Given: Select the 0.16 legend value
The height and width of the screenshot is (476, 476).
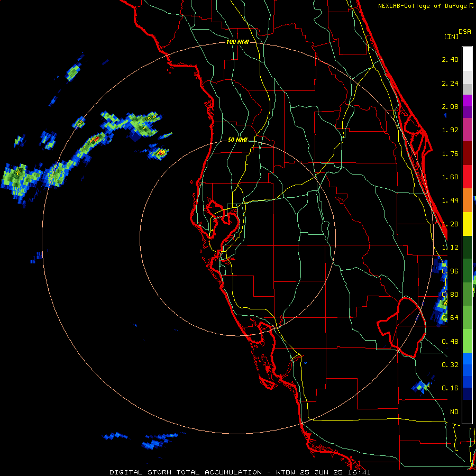Looking at the screenshot, I should coord(450,388).
